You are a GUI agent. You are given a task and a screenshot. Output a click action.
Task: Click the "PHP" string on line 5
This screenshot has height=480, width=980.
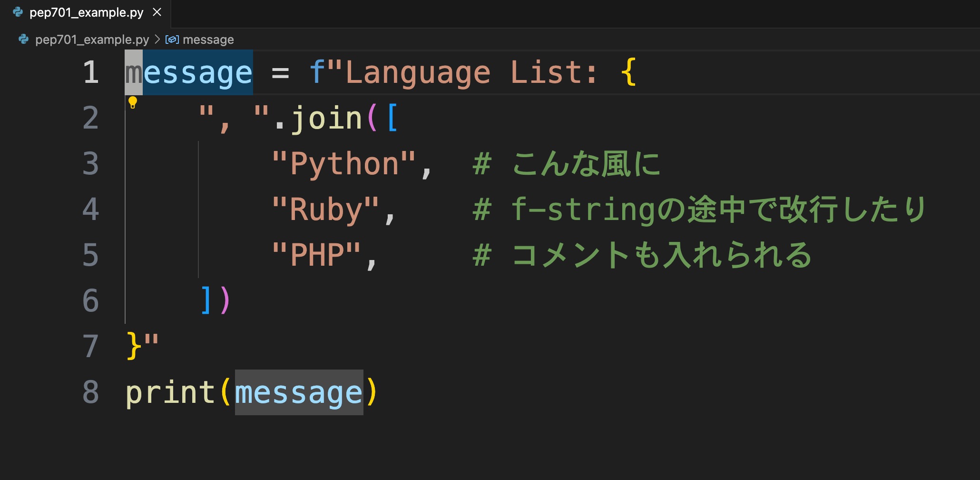click(316, 255)
